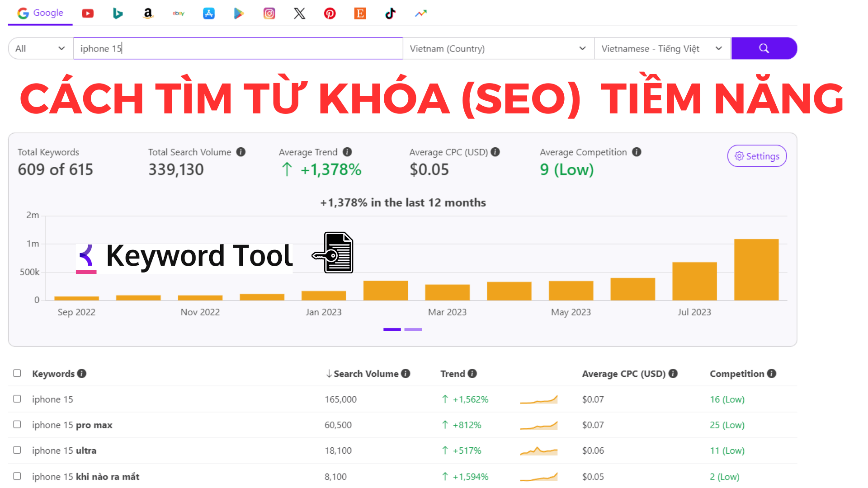
Task: Click the iphone 15 search input field
Action: coord(238,48)
